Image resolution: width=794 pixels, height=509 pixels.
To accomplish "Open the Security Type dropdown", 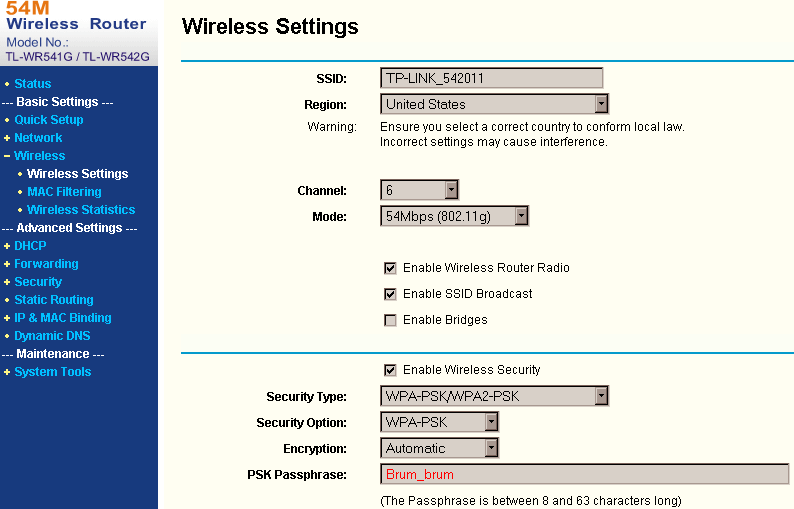I will coord(494,396).
